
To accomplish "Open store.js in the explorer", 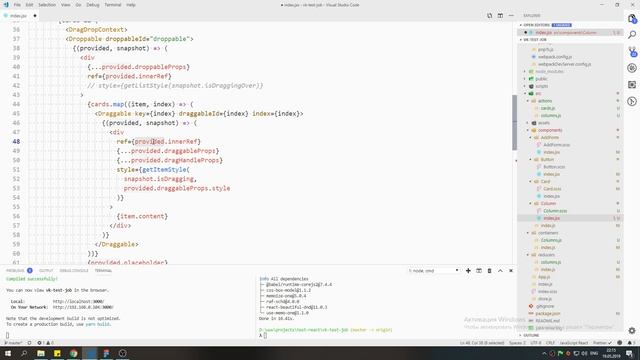I will tap(545, 299).
